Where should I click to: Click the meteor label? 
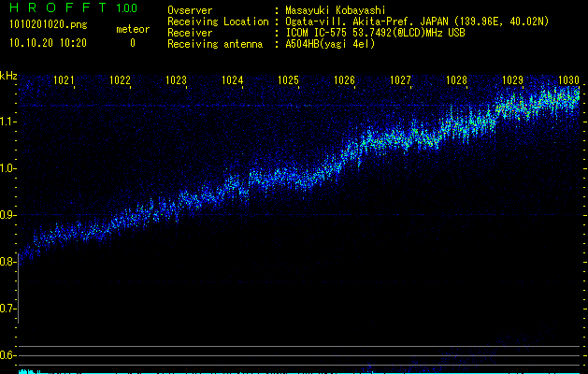tap(133, 29)
